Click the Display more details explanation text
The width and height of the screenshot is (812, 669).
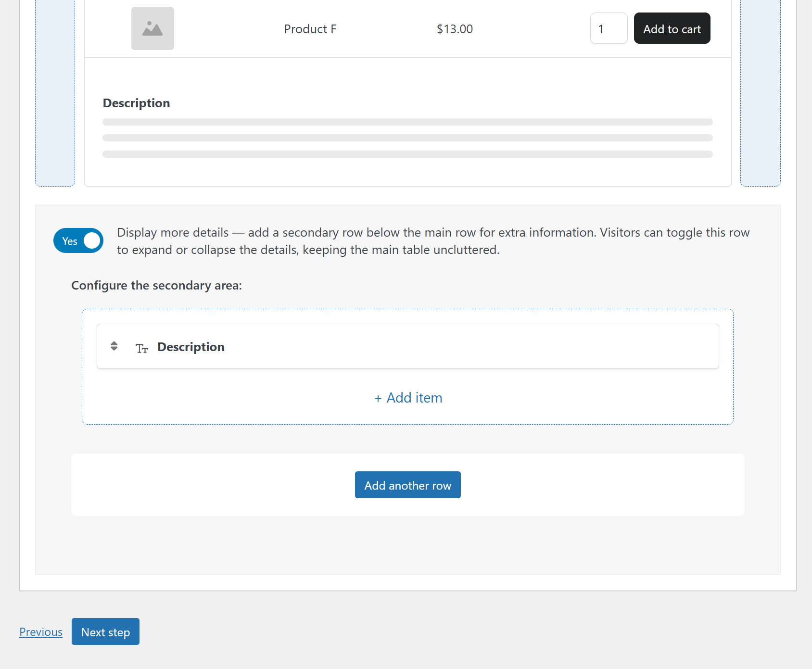pyautogui.click(x=433, y=241)
